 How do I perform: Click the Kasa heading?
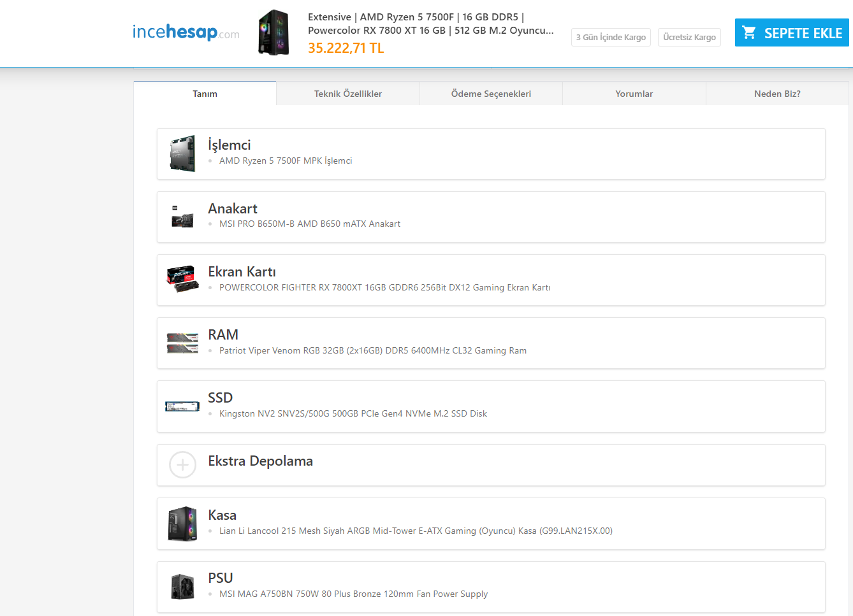(x=222, y=515)
